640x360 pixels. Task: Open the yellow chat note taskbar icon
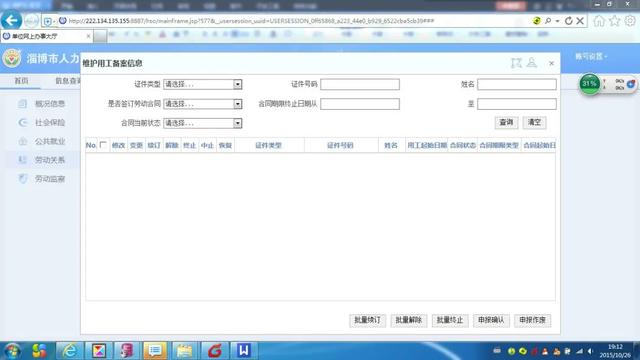pos(155,351)
